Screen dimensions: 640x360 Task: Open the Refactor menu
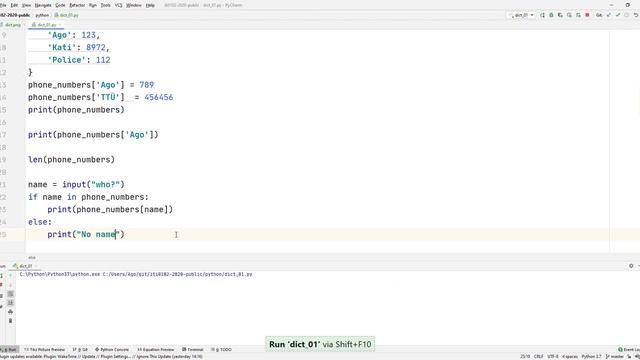pos(77,5)
